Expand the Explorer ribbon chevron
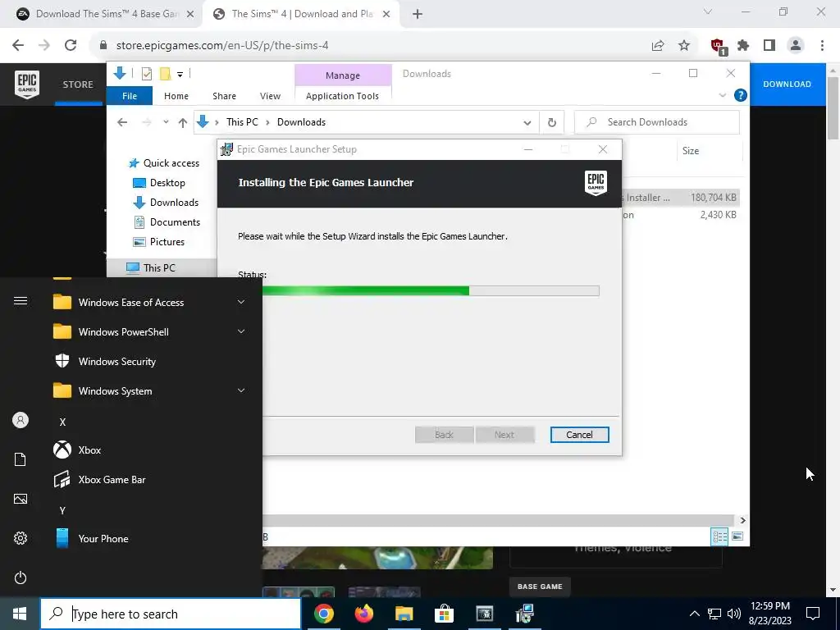 pyautogui.click(x=722, y=95)
